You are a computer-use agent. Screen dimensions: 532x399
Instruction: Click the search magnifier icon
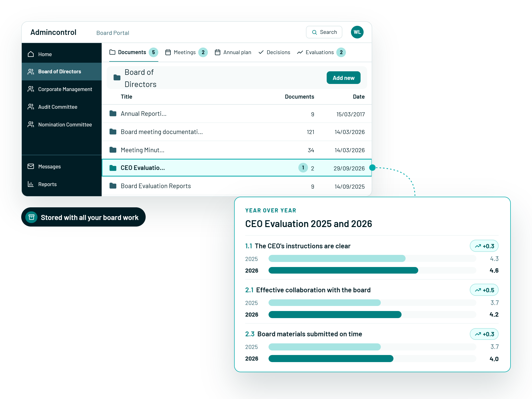point(315,32)
